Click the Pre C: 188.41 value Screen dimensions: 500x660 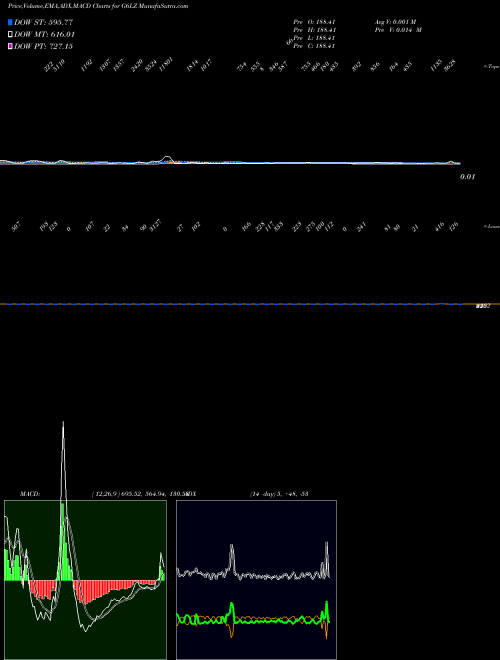tap(314, 46)
